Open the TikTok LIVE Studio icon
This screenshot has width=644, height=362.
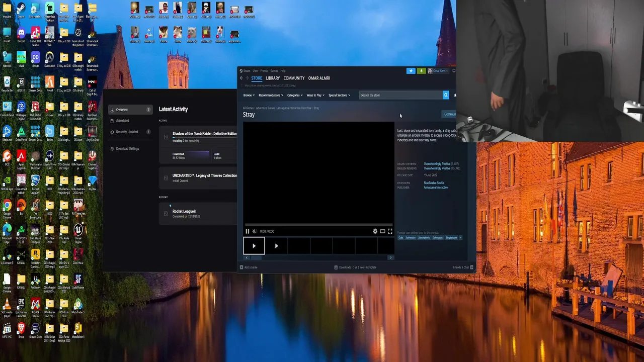[35, 37]
